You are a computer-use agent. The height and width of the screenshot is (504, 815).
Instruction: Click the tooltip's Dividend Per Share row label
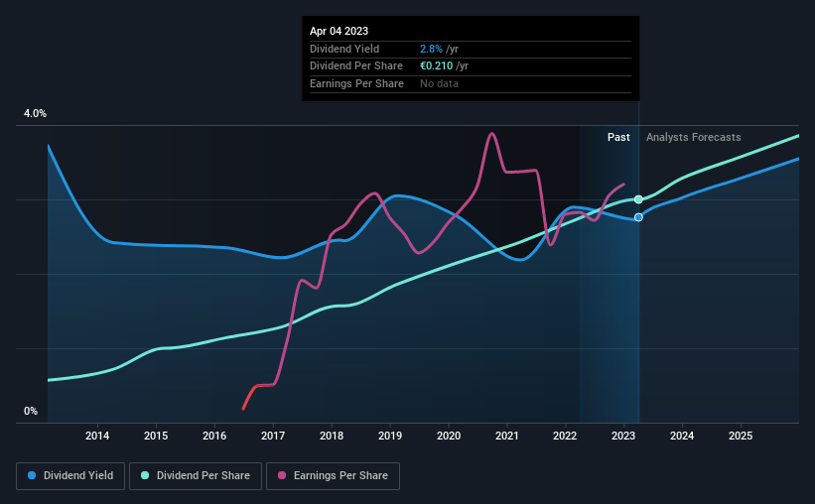pos(356,66)
